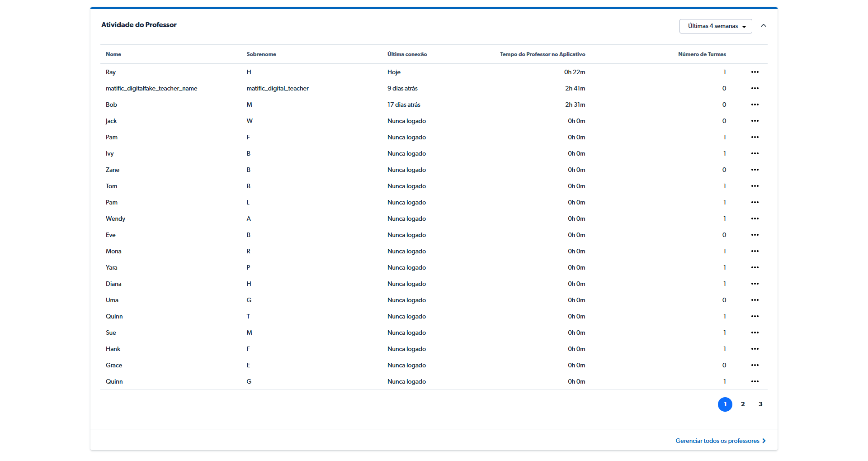This screenshot has width=868, height=461.
Task: Go to page 2 of teachers
Action: click(x=743, y=404)
